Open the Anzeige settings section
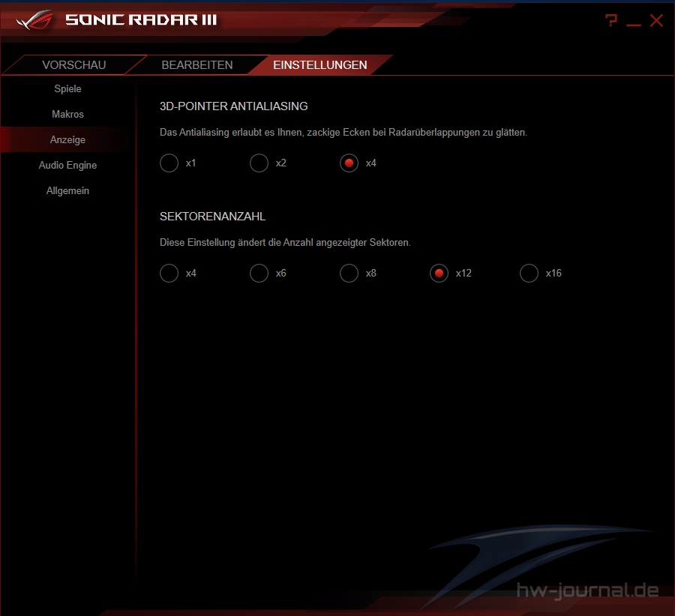 (x=67, y=139)
